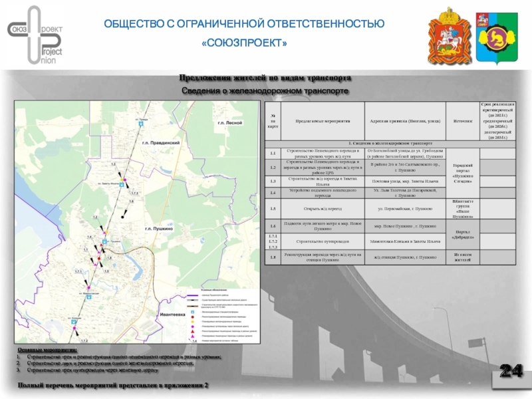Click section row '1. Сведения о железнодорожном транспорте'
This screenshot has width=532, height=399.
[390, 144]
